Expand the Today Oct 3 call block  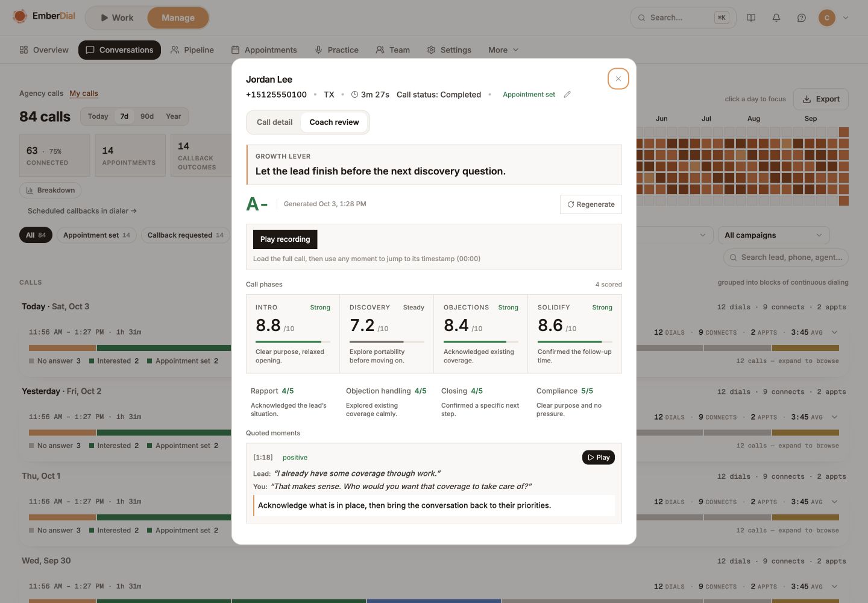[x=835, y=332]
